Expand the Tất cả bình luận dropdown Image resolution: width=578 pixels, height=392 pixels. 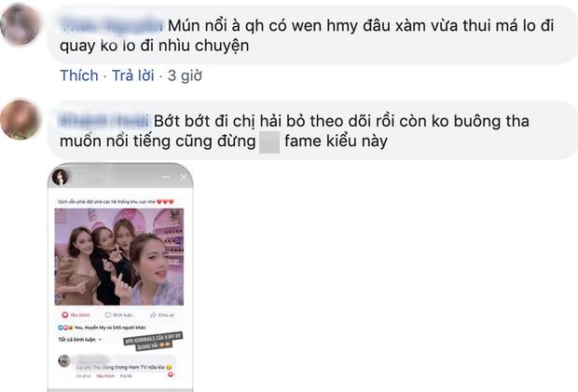click(79, 339)
